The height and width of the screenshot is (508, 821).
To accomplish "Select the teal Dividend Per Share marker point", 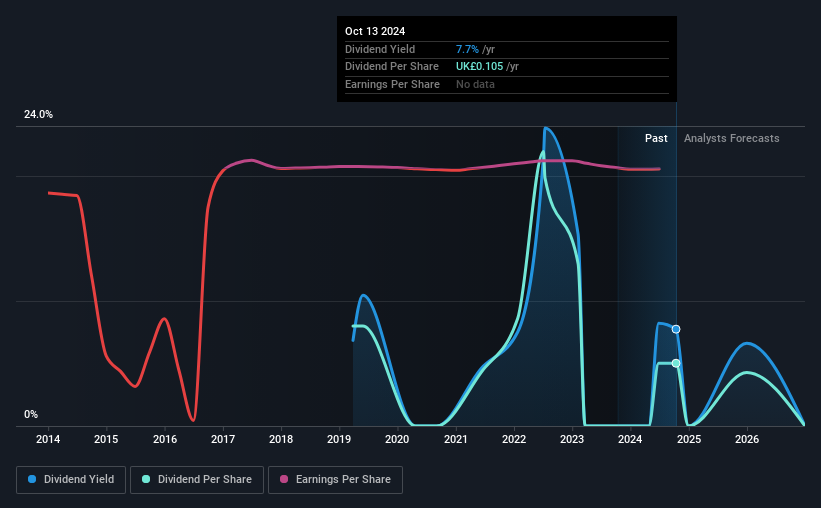I will point(676,363).
